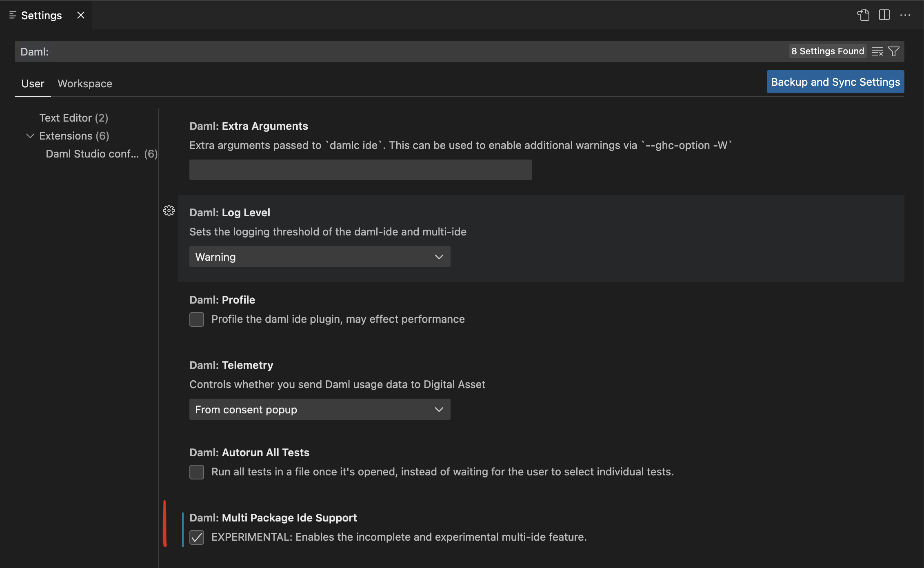Close the Settings tab

pos(81,15)
